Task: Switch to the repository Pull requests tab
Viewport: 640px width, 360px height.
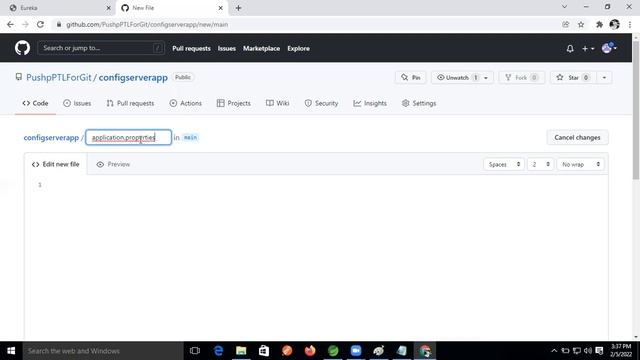Action: pyautogui.click(x=130, y=103)
